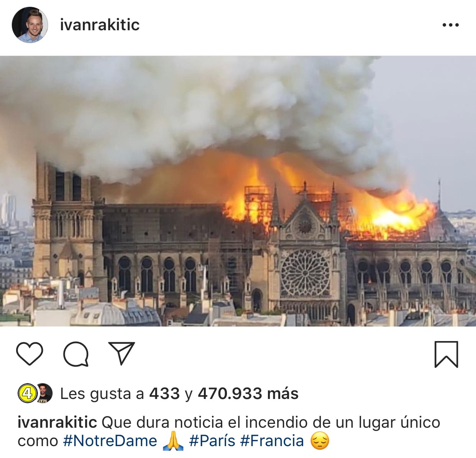The image size is (476, 458).
Task: Open the three-dot more options menu
Action: click(x=450, y=25)
